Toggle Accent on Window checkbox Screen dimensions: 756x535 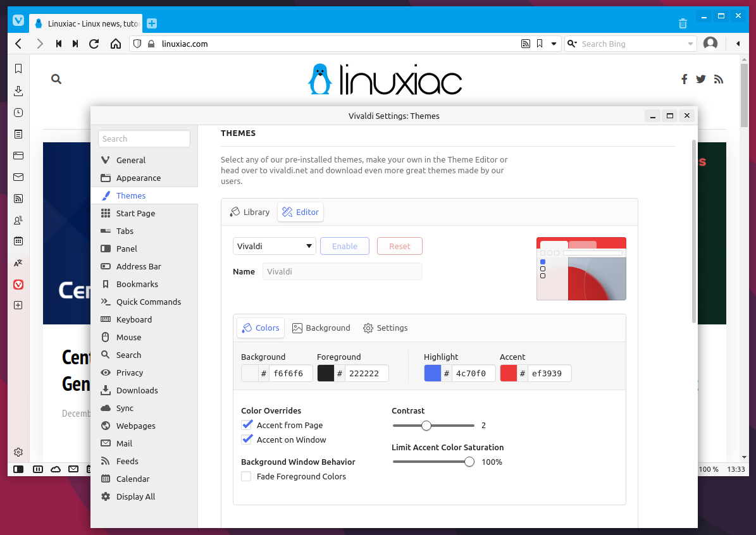pos(247,439)
